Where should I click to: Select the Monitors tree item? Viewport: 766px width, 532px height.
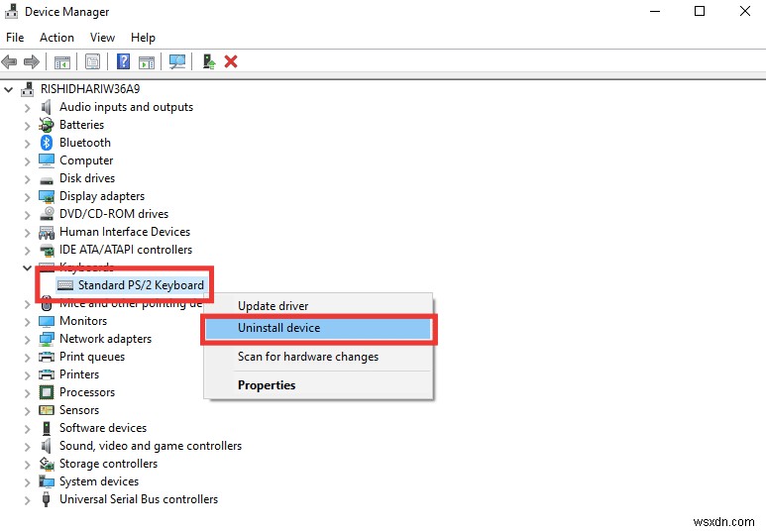[83, 321]
